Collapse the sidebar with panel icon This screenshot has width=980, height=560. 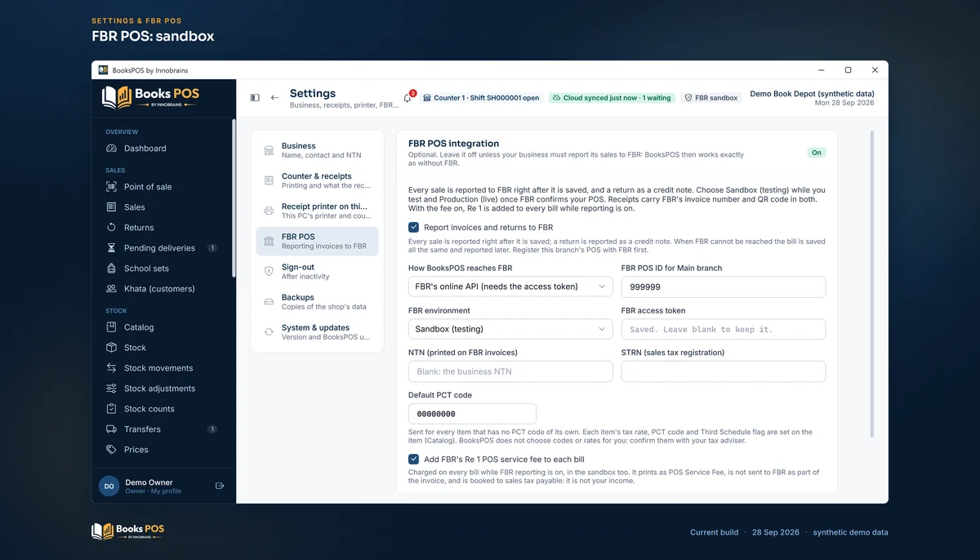tap(255, 97)
